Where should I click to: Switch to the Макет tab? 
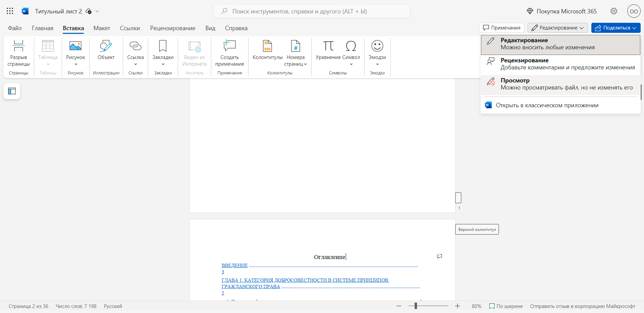[102, 28]
